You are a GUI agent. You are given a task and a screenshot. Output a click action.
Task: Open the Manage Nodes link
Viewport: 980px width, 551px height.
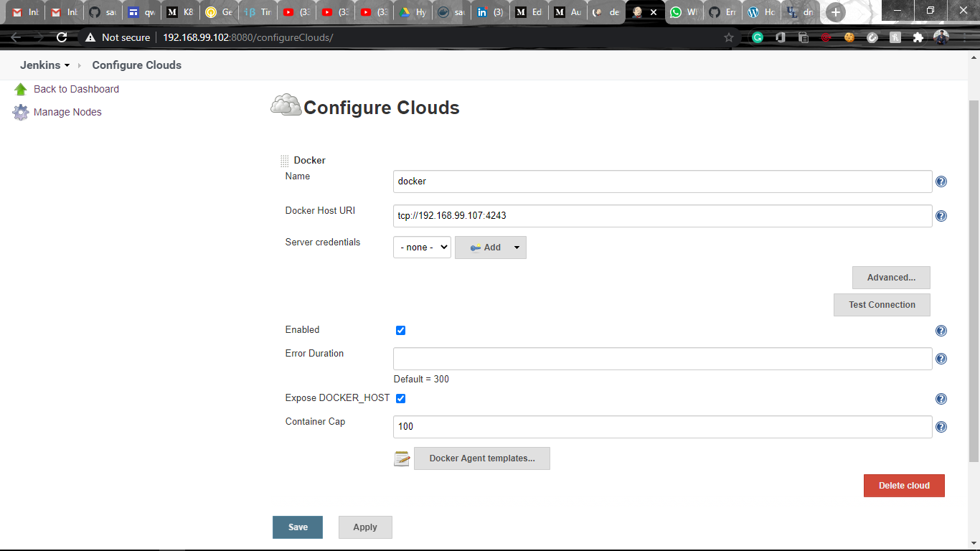[x=67, y=112]
